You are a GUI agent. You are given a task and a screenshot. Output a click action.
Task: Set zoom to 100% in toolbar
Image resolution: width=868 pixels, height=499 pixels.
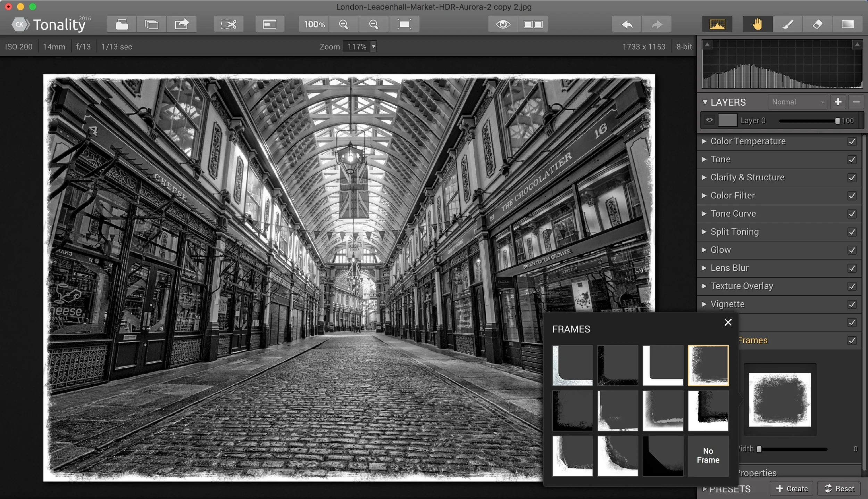click(314, 24)
